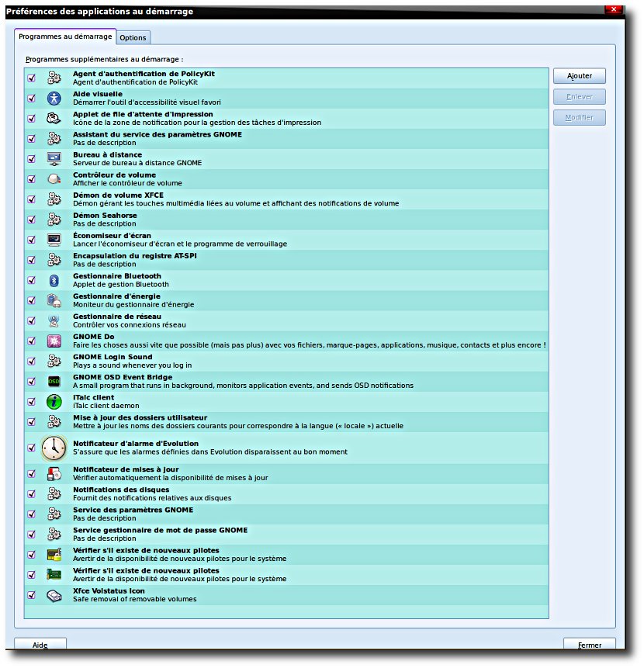This screenshot has height=668, width=644.
Task: Uncheck the iTalc client checkbox
Action: (32, 402)
